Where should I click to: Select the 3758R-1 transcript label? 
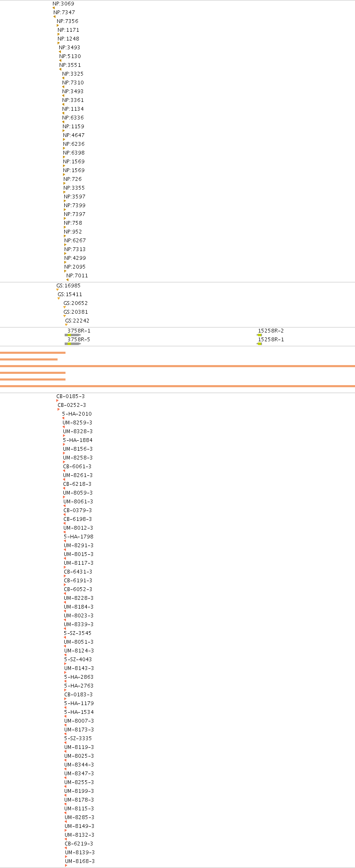coord(79,331)
